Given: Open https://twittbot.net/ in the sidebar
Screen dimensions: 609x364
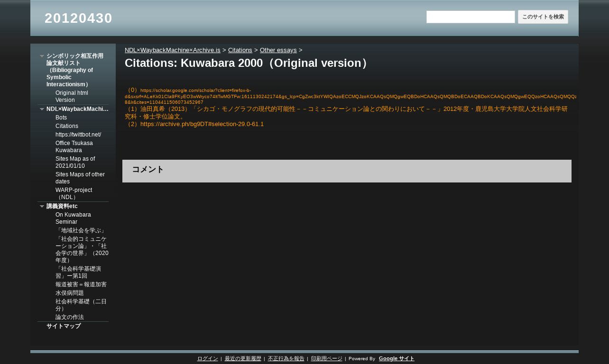Looking at the screenshot, I should (x=78, y=135).
